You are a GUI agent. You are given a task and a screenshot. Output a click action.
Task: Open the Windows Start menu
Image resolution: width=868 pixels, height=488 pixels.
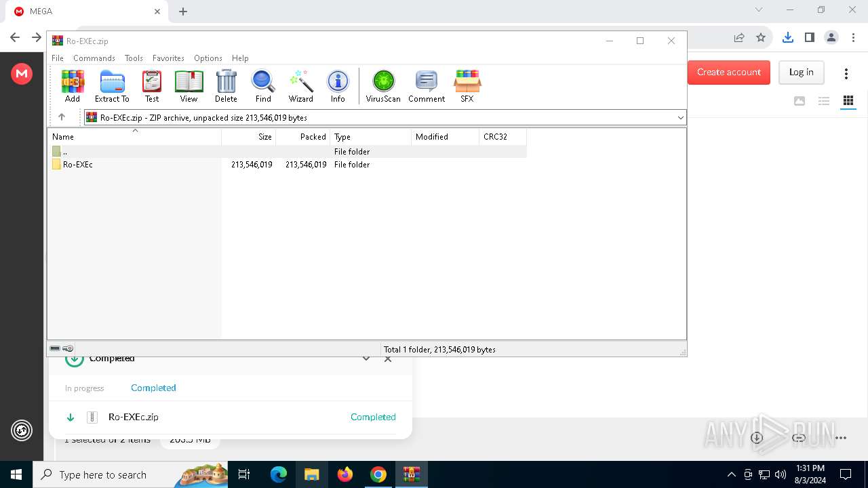click(16, 474)
